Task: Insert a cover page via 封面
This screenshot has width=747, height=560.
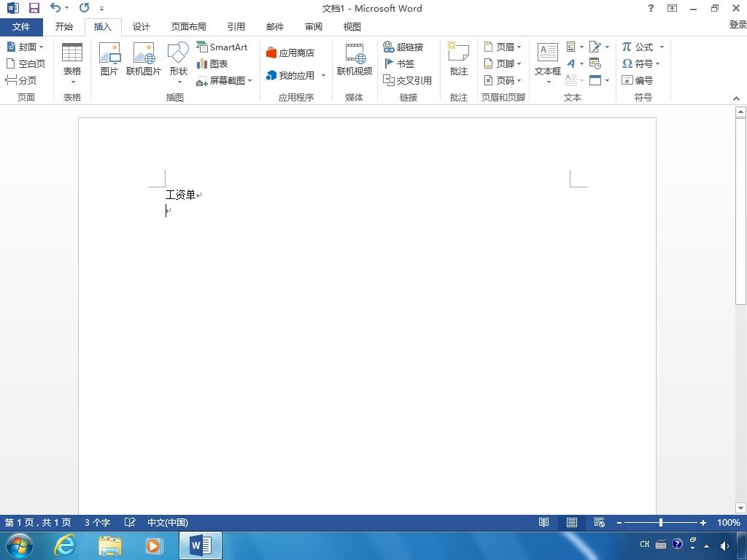Action: tap(26, 47)
